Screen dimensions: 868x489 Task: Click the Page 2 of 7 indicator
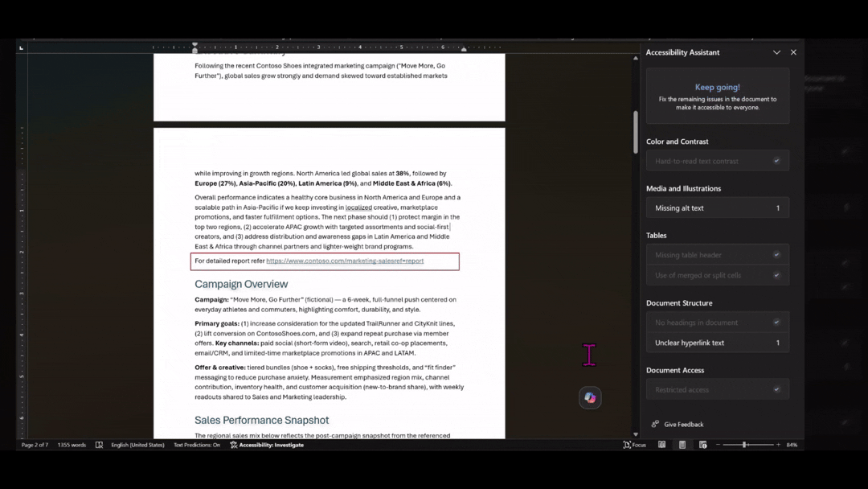pos(35,445)
